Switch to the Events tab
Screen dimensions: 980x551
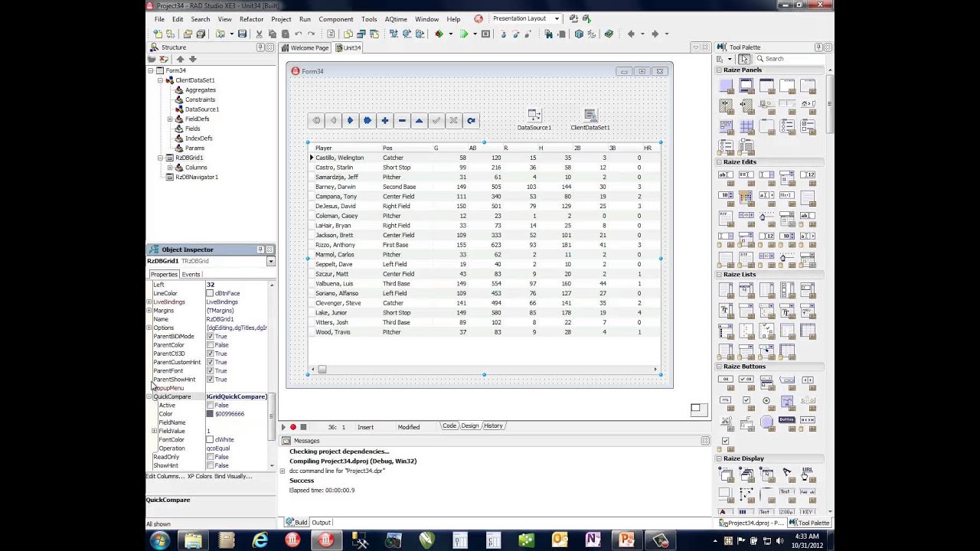coord(191,274)
